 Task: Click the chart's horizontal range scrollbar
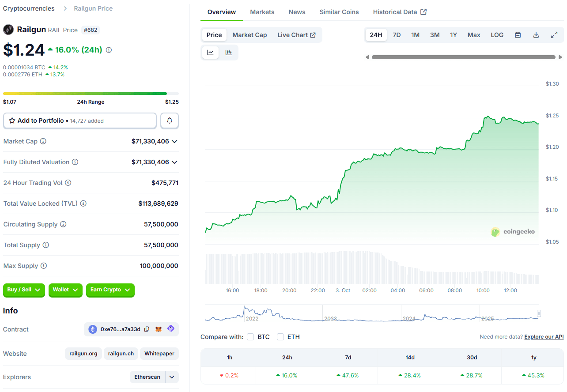coord(463,57)
